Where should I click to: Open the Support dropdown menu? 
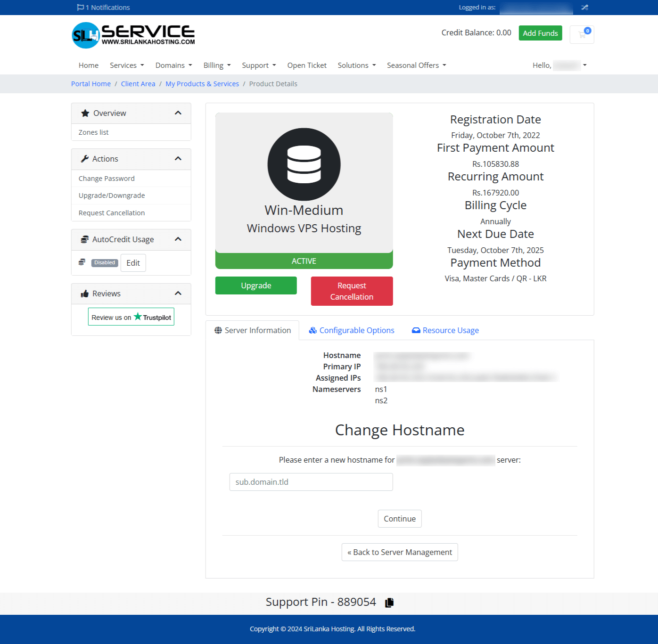click(259, 65)
